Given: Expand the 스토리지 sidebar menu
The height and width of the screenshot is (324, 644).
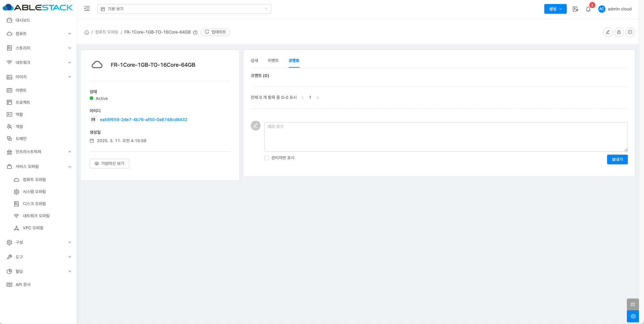Looking at the screenshot, I should [38, 48].
